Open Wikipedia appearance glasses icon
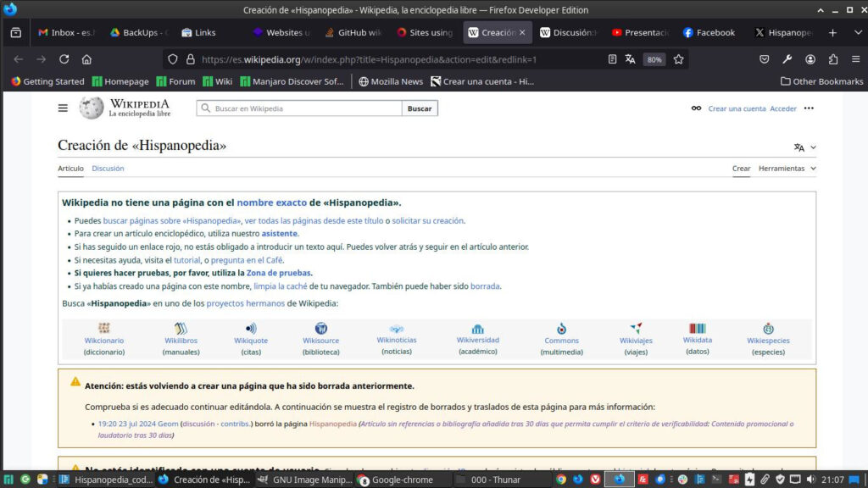The height and width of the screenshot is (488, 868). tap(696, 108)
